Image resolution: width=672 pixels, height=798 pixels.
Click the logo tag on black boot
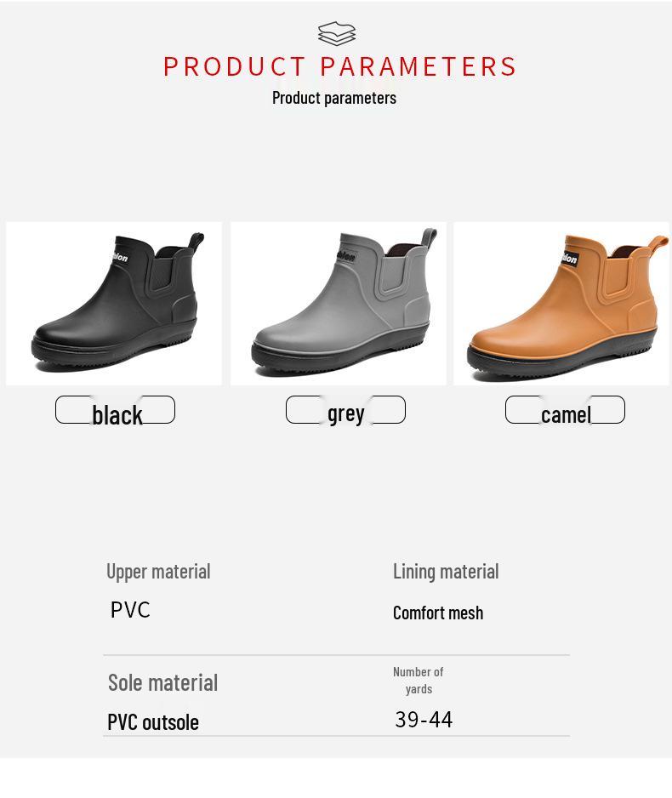tap(120, 256)
